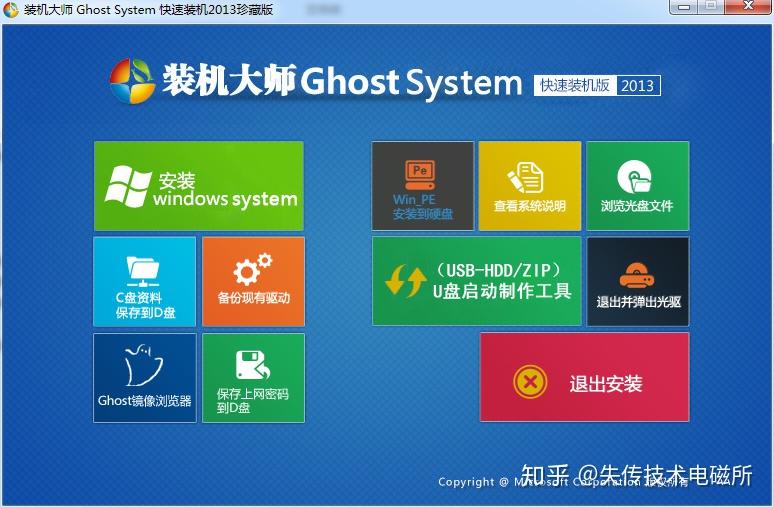Click the 快速装机版 badge

coord(575,85)
